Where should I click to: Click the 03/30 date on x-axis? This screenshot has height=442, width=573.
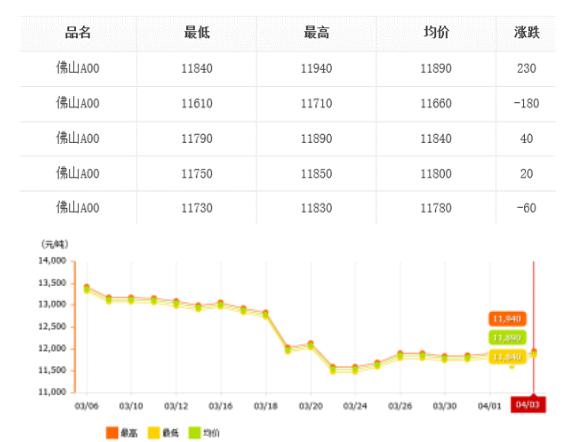click(x=445, y=406)
